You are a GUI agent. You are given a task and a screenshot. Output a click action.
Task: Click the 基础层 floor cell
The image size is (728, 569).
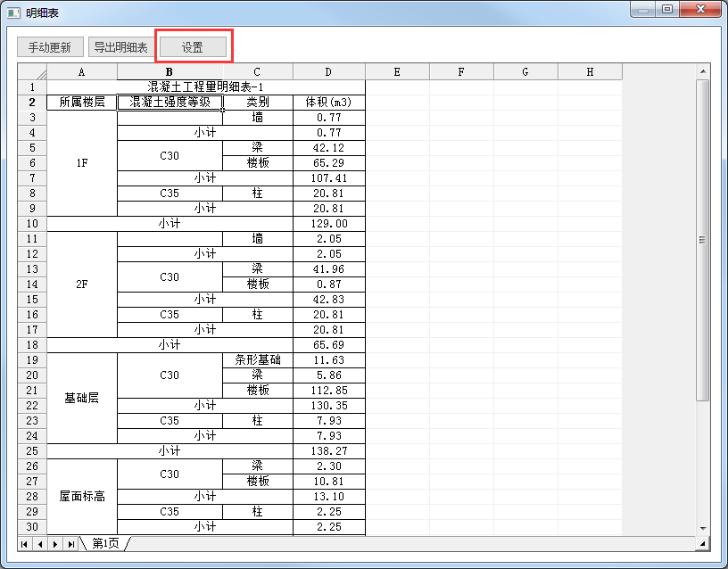pyautogui.click(x=82, y=398)
